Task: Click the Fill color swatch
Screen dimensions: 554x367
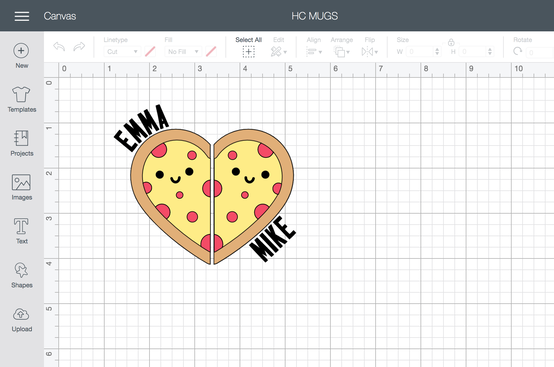Action: 211,52
